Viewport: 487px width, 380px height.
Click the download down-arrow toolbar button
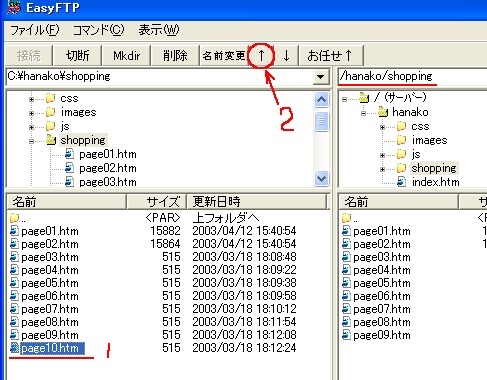286,56
